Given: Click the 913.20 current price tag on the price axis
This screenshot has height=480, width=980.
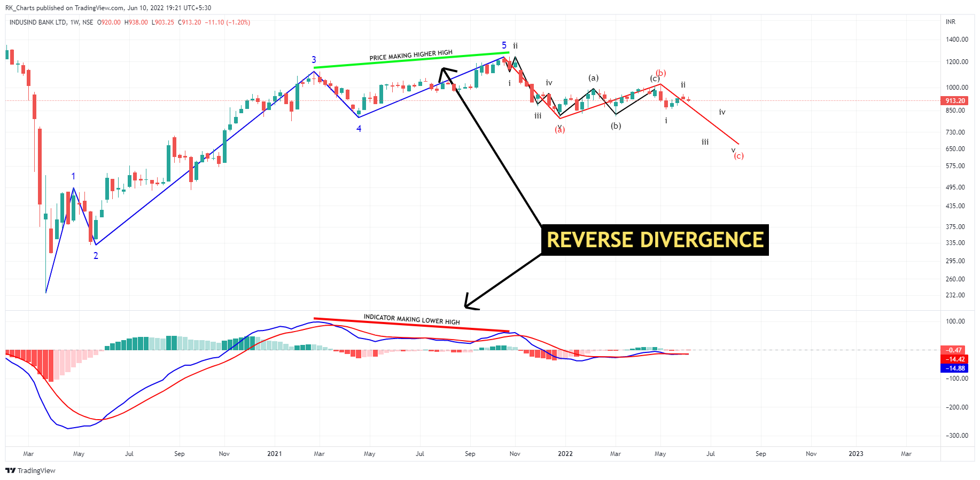Looking at the screenshot, I should (x=955, y=101).
